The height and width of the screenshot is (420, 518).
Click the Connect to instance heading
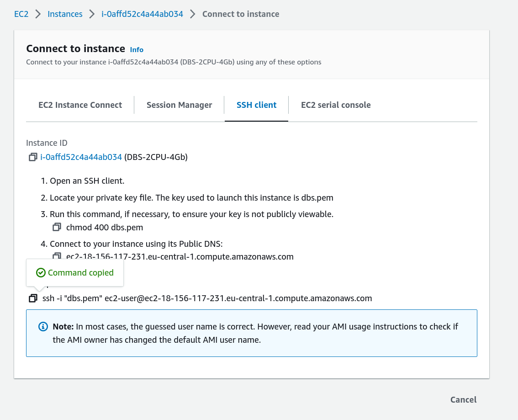pos(76,48)
